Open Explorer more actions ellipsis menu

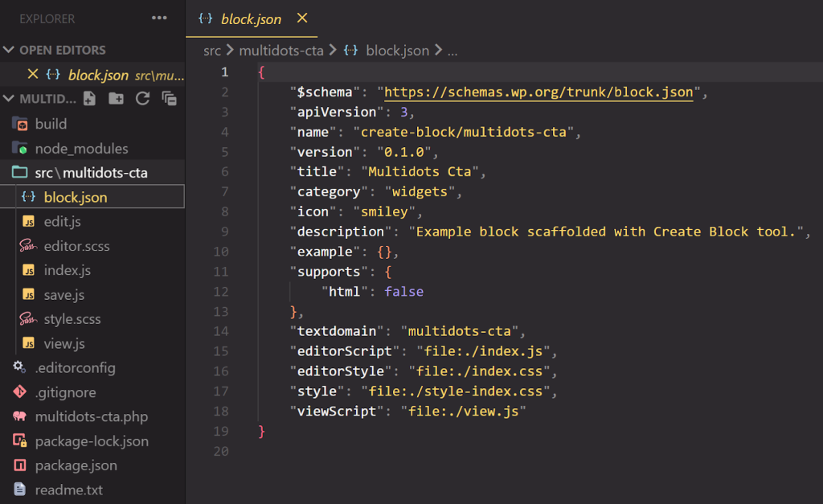tap(159, 18)
